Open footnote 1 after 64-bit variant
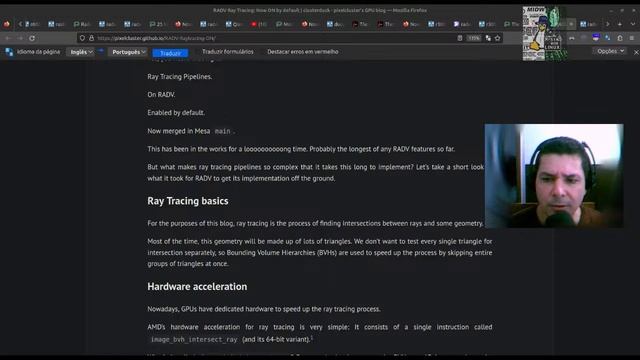Viewport: 640px width, 360px height. (x=312, y=337)
